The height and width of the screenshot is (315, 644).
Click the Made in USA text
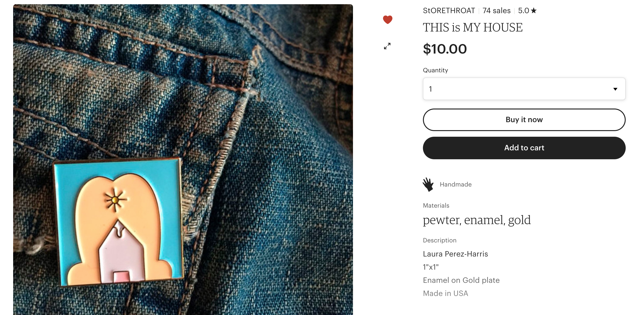(445, 293)
